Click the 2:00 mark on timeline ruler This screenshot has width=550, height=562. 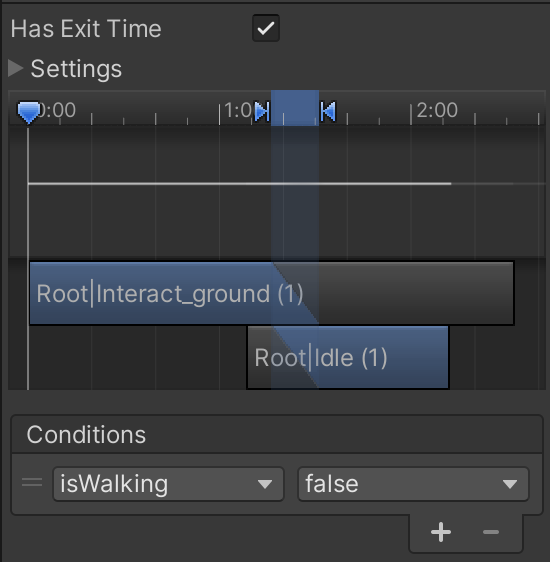point(437,110)
